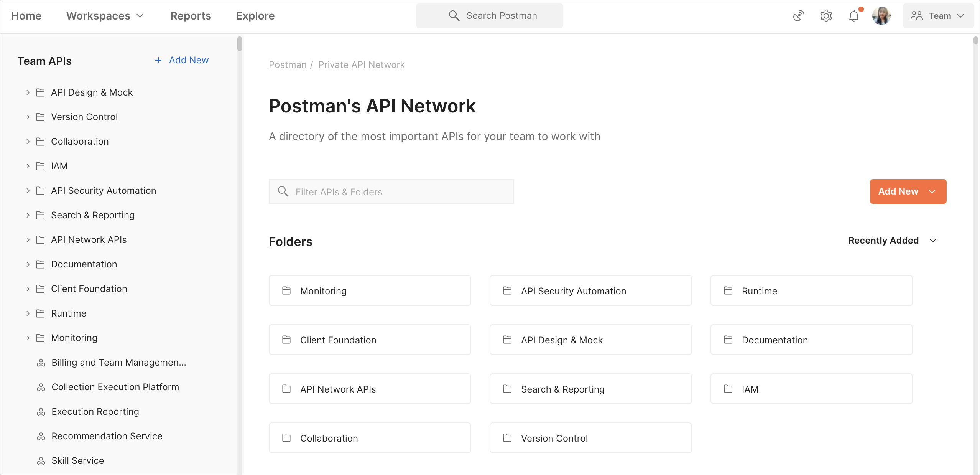
Task: Expand API Design & Mock folder in sidebar
Action: pos(28,92)
